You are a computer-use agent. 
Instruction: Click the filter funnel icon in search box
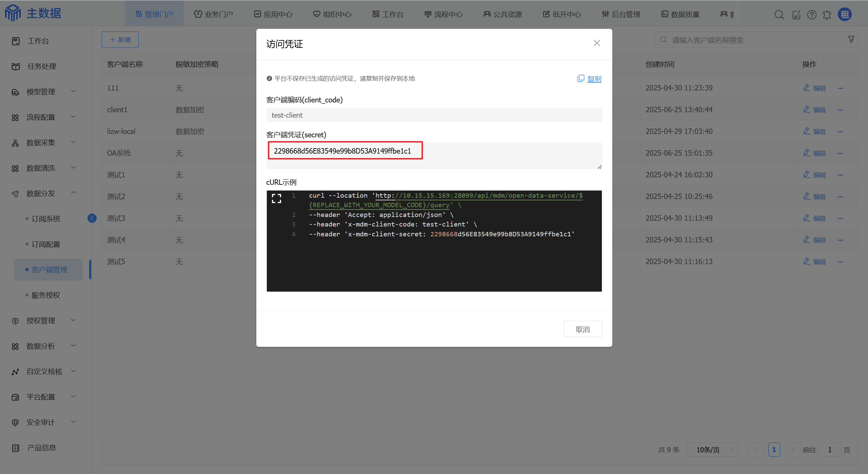pyautogui.click(x=851, y=39)
